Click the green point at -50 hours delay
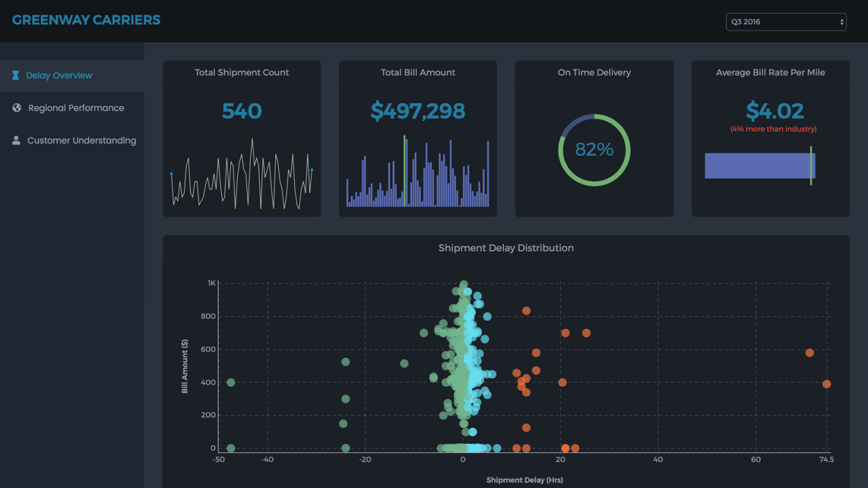Screen dimensions: 868x488 (x=230, y=382)
